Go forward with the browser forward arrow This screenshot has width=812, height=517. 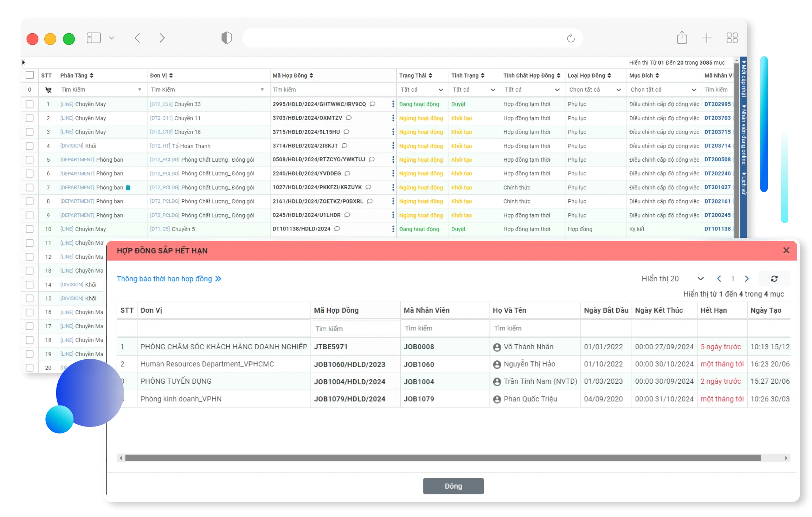(x=162, y=38)
